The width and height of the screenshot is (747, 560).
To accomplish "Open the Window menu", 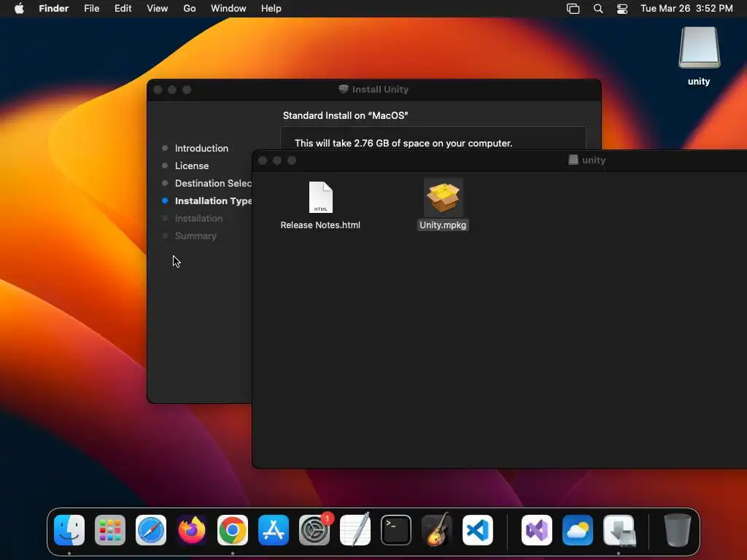I will point(228,9).
